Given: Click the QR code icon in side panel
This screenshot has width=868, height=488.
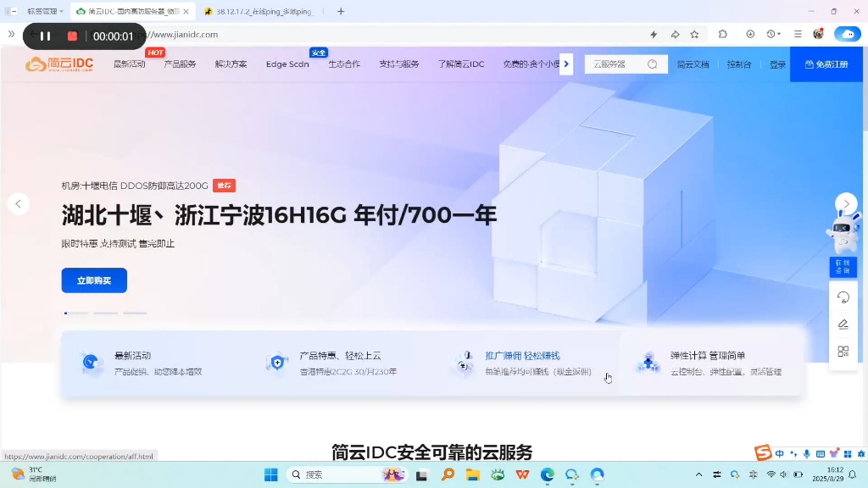Looking at the screenshot, I should point(843,352).
